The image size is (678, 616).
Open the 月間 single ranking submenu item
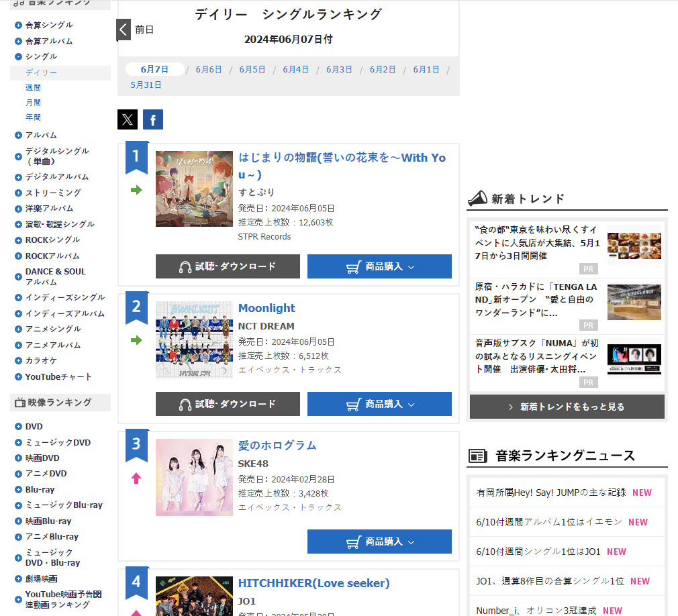(33, 103)
